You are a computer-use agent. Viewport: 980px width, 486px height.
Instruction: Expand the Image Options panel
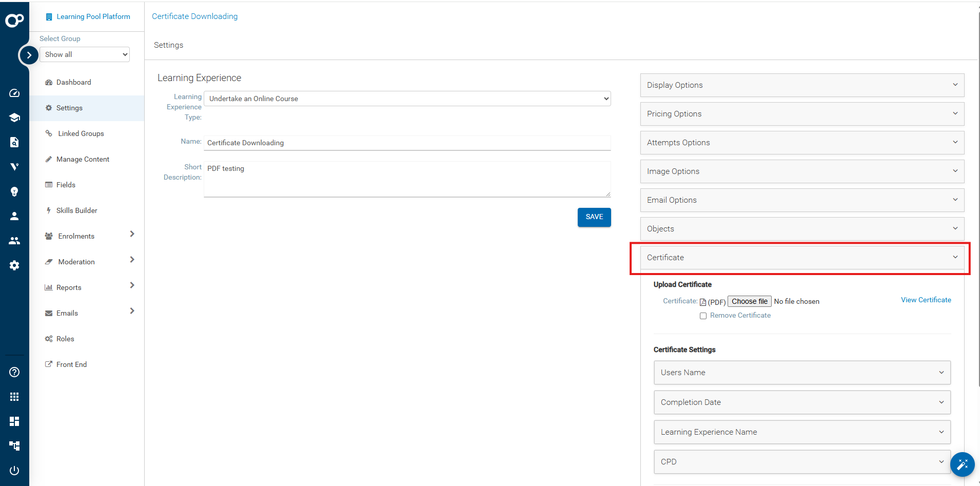[x=802, y=171]
